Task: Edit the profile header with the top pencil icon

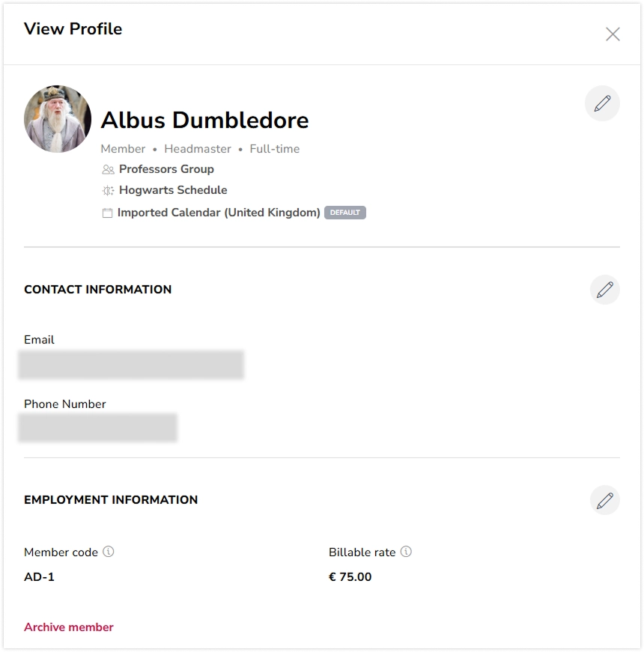Action: coord(602,103)
